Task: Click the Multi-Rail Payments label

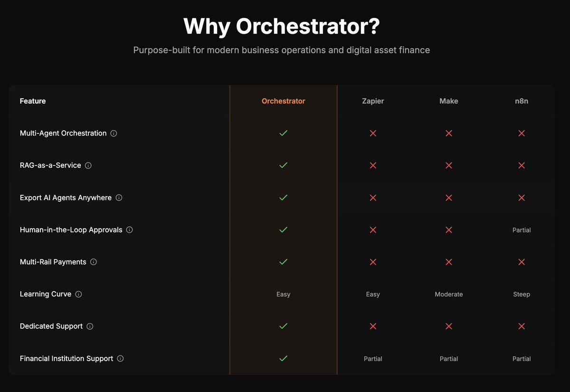Action: (53, 262)
